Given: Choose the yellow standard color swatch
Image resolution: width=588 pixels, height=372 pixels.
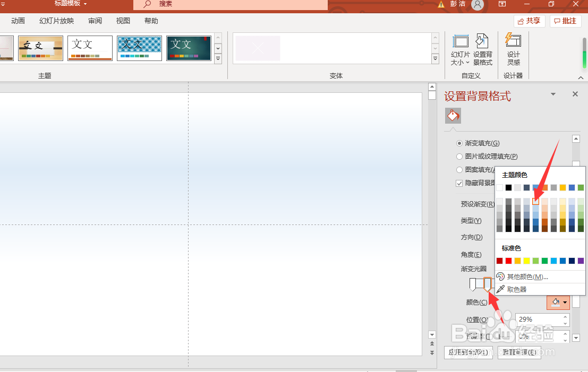Looking at the screenshot, I should [x=526, y=261].
